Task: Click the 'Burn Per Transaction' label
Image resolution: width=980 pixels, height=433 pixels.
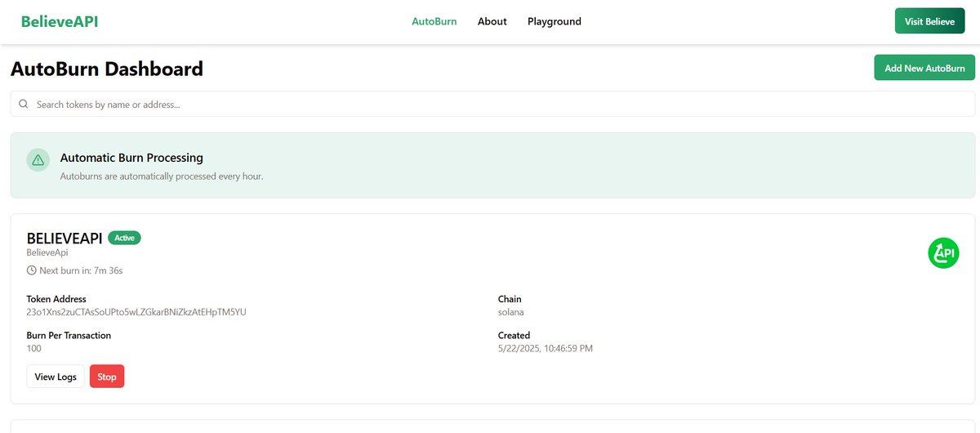Action: (69, 335)
